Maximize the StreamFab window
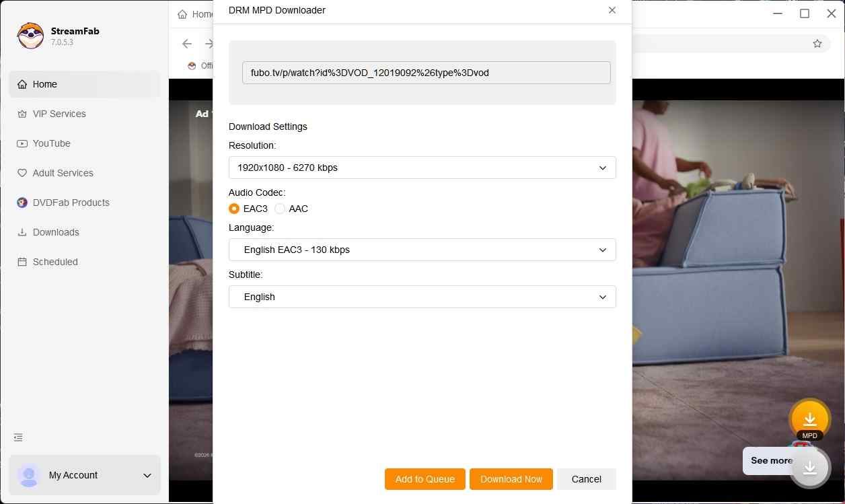The width and height of the screenshot is (845, 504). pos(805,13)
